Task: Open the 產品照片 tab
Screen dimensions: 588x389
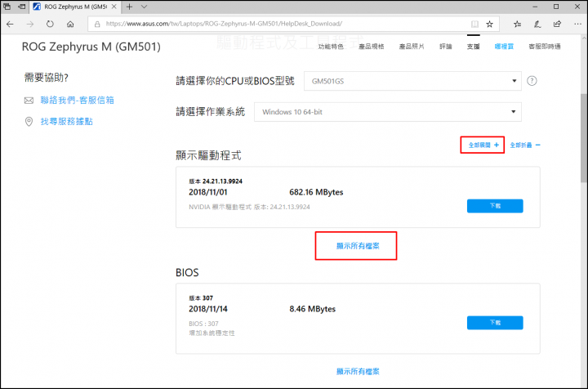Action: (412, 47)
